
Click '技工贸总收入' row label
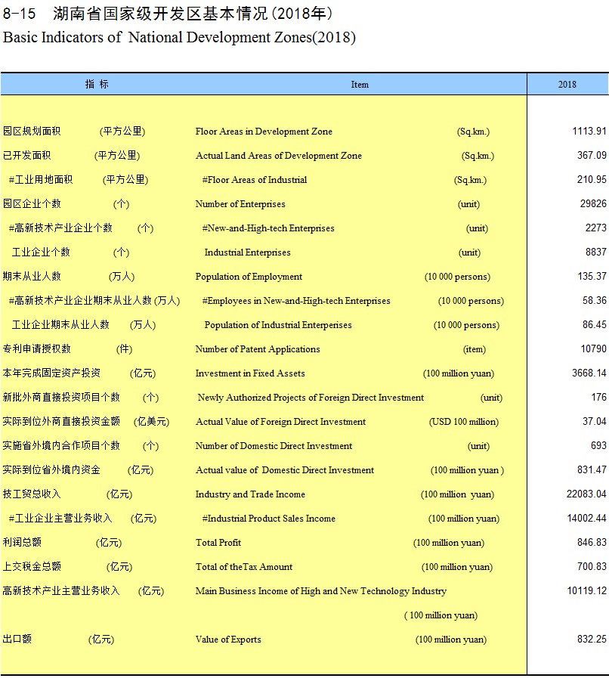click(31, 494)
